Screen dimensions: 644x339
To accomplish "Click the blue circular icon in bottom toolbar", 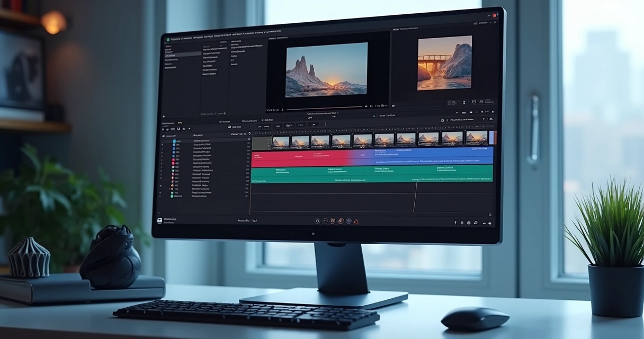I will point(348,221).
